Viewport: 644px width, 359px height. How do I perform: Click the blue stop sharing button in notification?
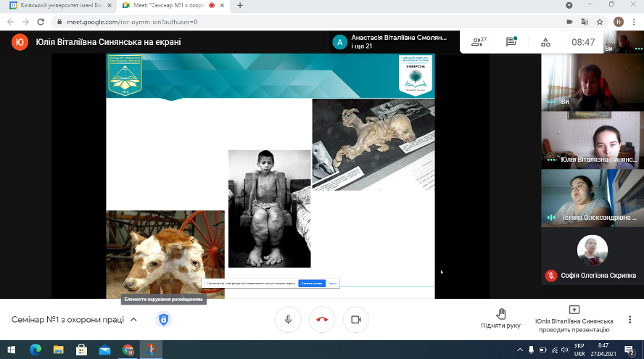tap(311, 284)
